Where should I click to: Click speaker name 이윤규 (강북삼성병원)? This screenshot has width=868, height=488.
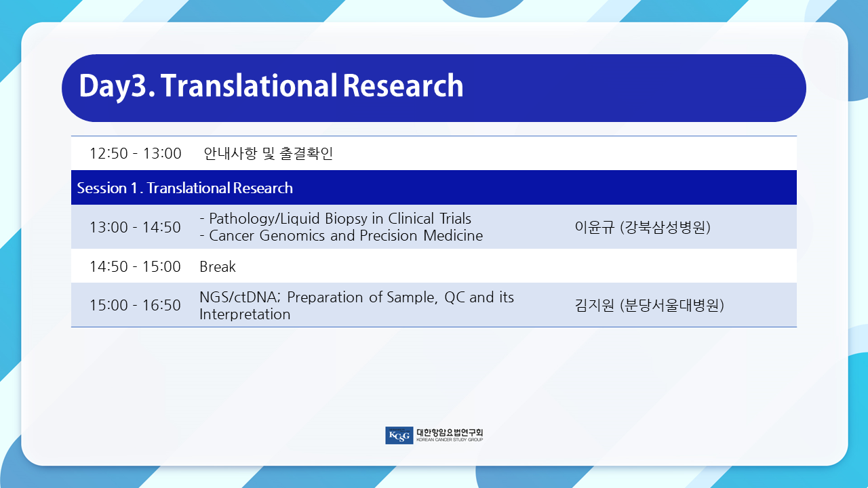tap(642, 227)
